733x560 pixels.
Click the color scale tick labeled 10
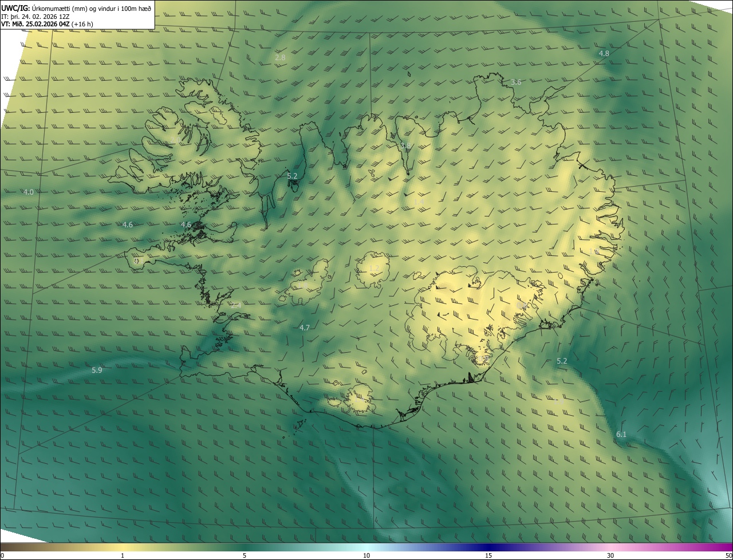click(366, 555)
